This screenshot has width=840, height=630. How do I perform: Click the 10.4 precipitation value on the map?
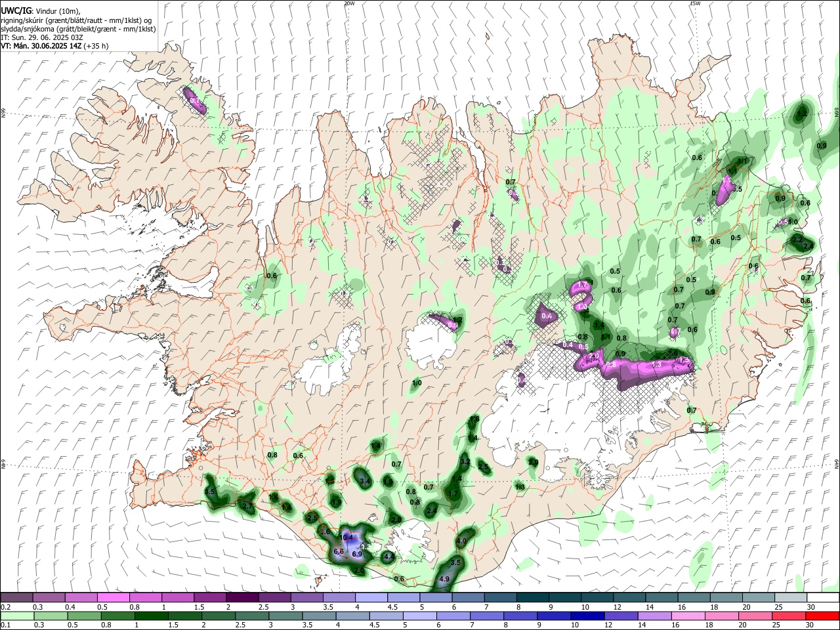tap(346, 537)
